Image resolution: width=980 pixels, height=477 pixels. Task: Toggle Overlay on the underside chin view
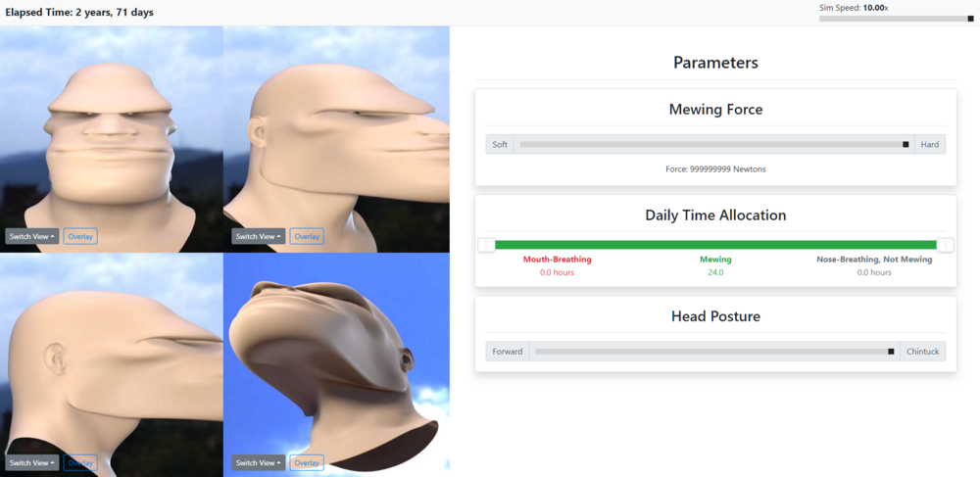tap(307, 462)
